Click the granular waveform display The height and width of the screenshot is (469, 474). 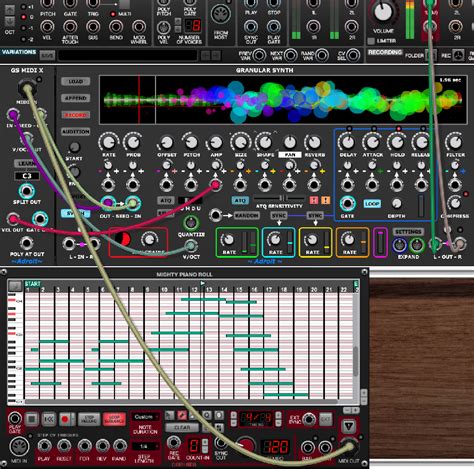(x=283, y=99)
